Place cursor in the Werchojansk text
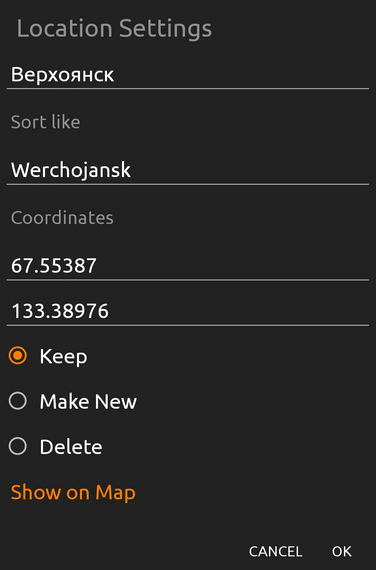 click(71, 170)
